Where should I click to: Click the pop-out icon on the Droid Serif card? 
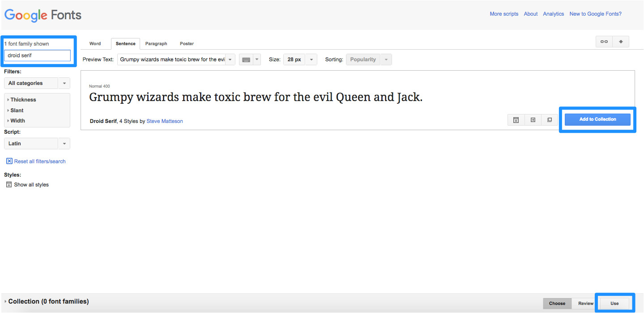tap(550, 120)
